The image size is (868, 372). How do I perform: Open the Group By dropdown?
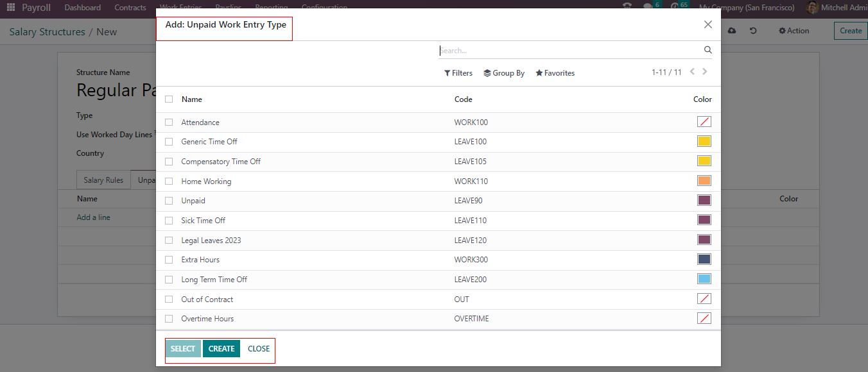(x=504, y=73)
